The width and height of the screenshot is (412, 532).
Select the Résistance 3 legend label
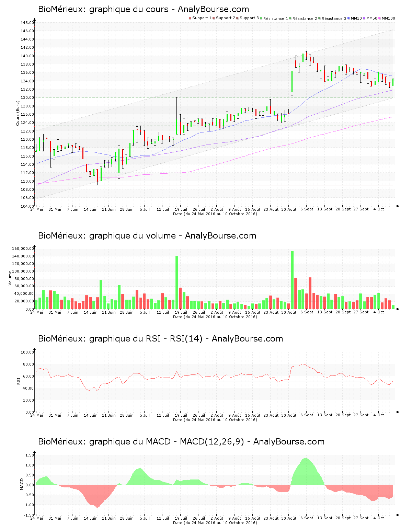(x=334, y=18)
